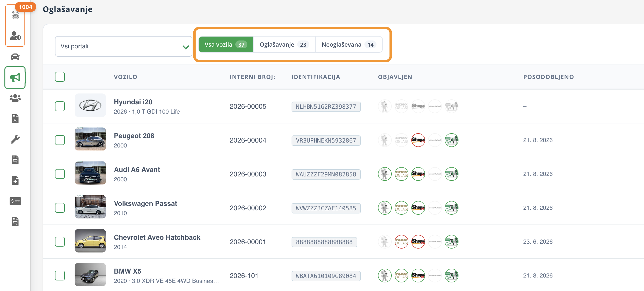This screenshot has height=291, width=644.
Task: Select the green megaphone advertising sidebar icon
Action: click(15, 78)
